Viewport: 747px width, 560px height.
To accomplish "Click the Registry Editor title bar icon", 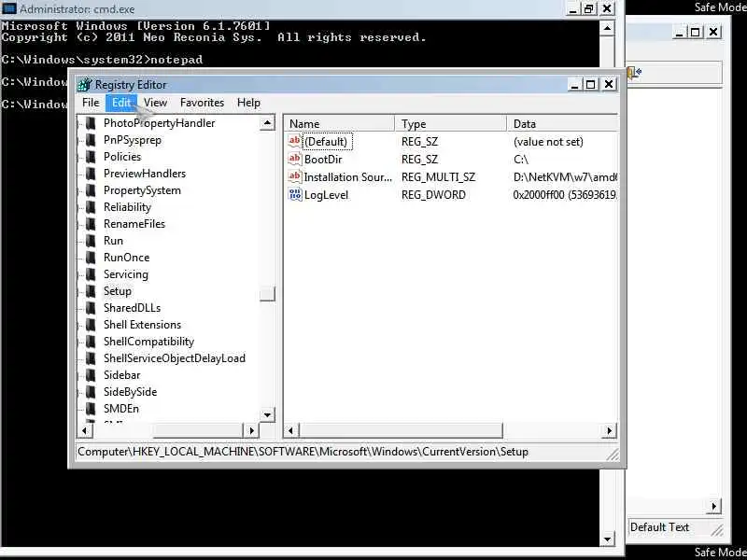I will tap(84, 85).
